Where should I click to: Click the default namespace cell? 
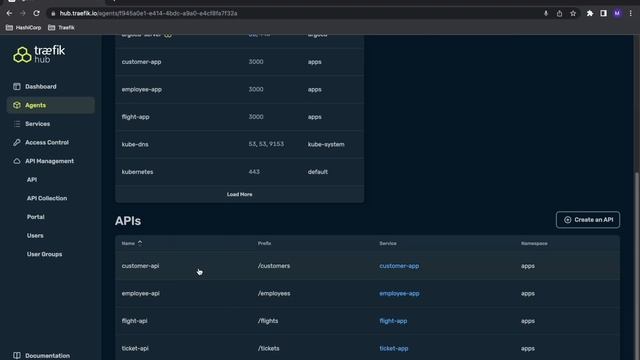(318, 172)
